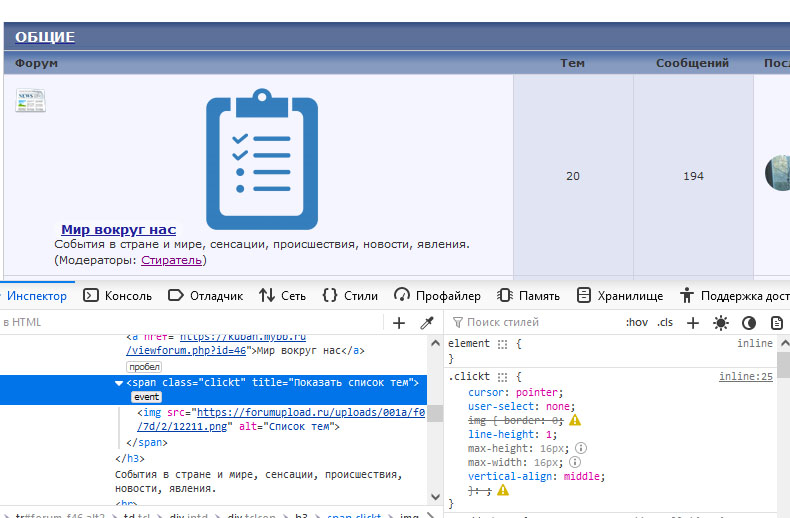
Task: Switch to the Профайлер tab
Action: click(437, 296)
